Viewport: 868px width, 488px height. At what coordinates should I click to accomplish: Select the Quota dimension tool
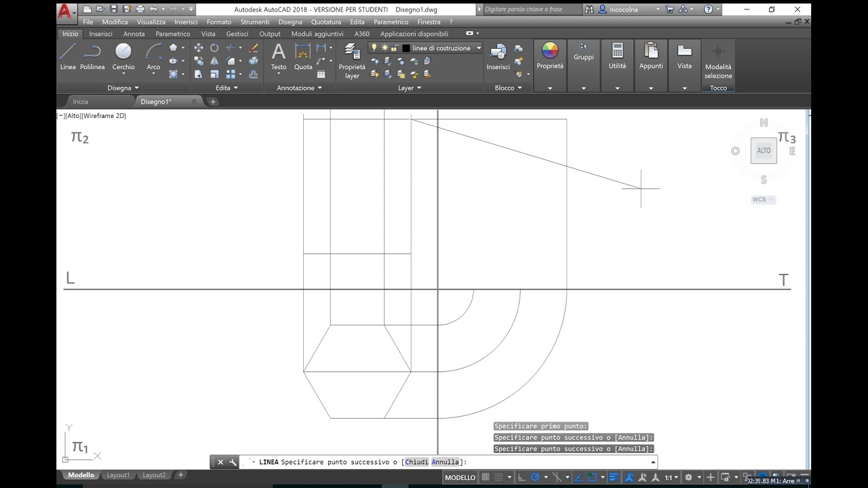(303, 57)
